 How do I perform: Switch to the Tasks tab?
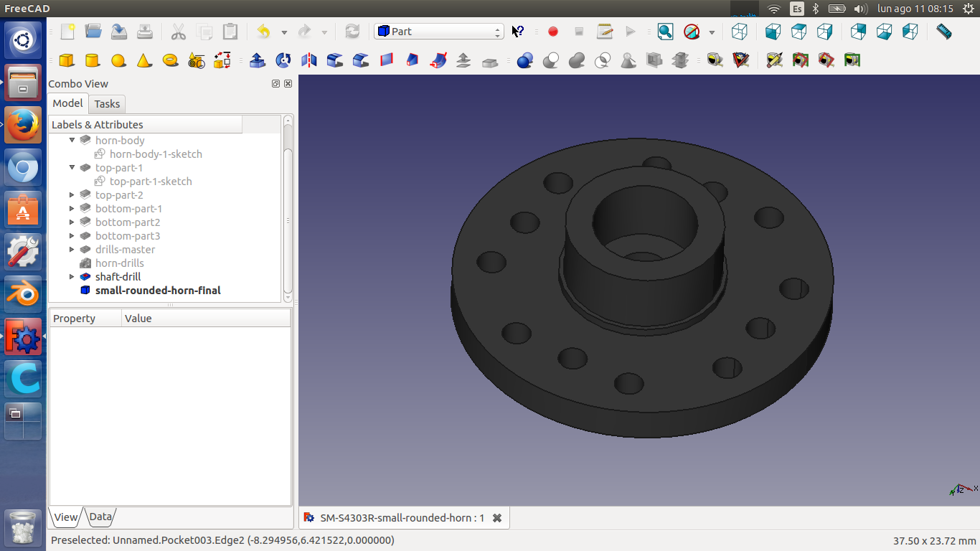pyautogui.click(x=107, y=104)
